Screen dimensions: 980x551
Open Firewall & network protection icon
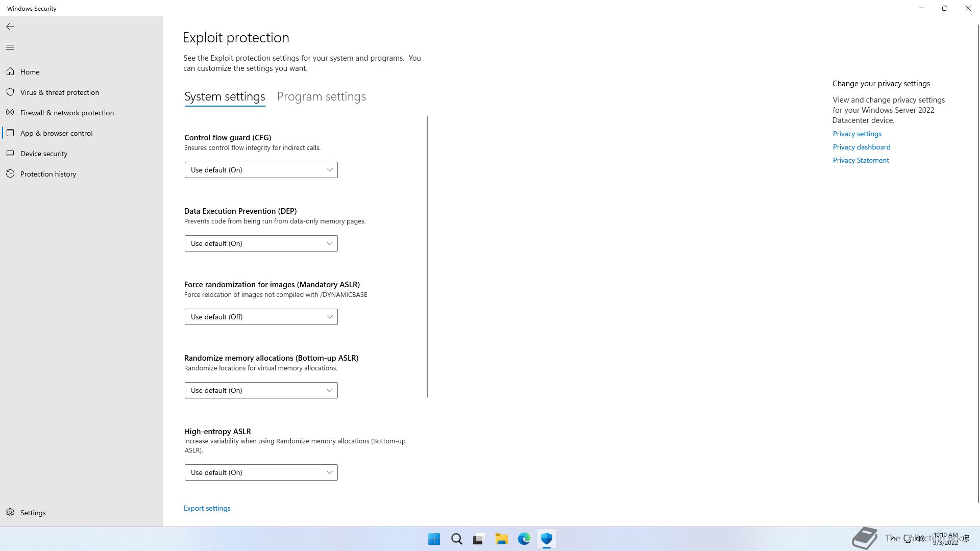coord(10,113)
